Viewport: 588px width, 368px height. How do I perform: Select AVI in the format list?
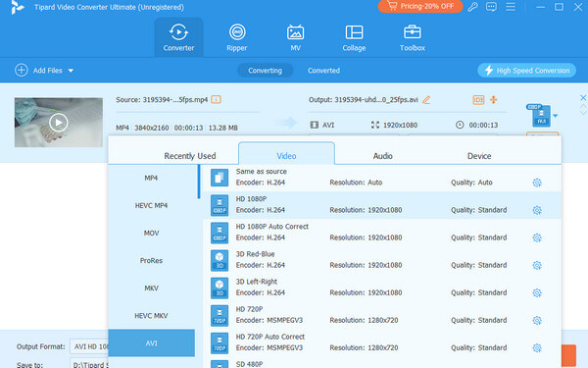[x=152, y=343]
